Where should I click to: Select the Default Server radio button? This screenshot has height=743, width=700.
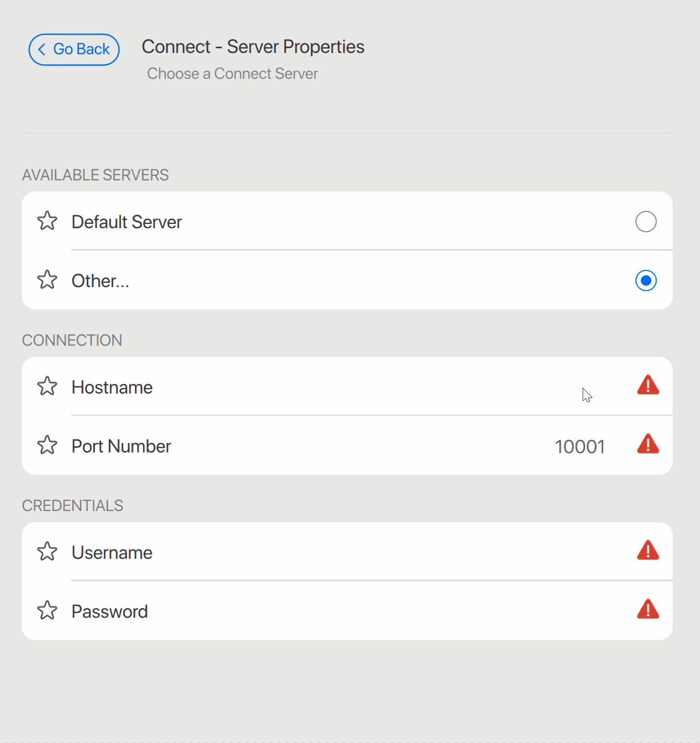tap(645, 221)
